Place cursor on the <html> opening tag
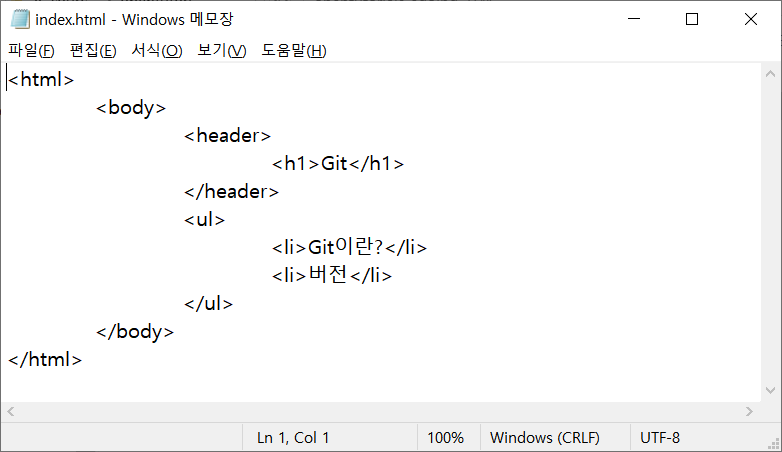Screen dimensions: 782x452 pyautogui.click(x=41, y=80)
